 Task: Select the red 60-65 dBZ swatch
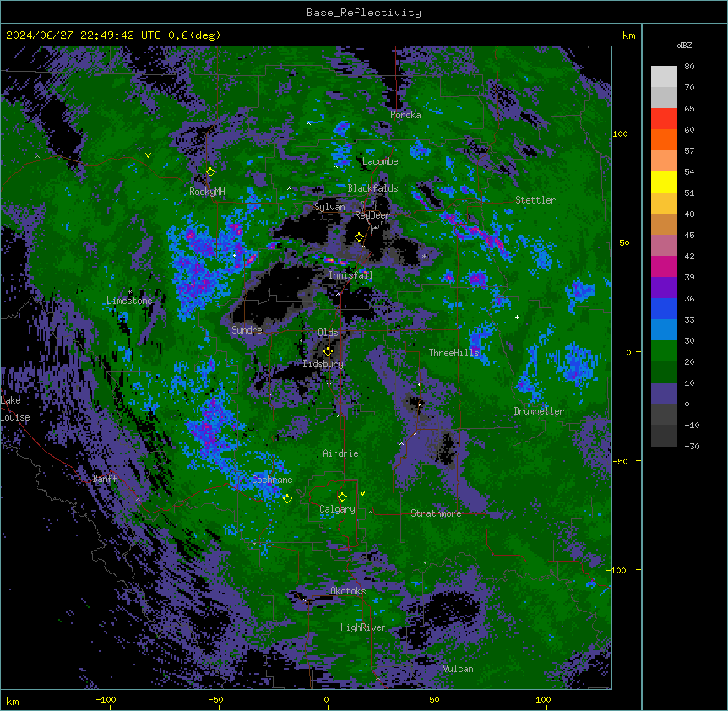click(x=664, y=119)
